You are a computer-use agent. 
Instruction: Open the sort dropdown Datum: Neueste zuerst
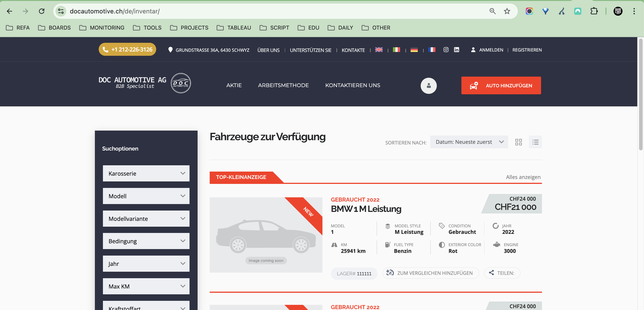point(469,142)
